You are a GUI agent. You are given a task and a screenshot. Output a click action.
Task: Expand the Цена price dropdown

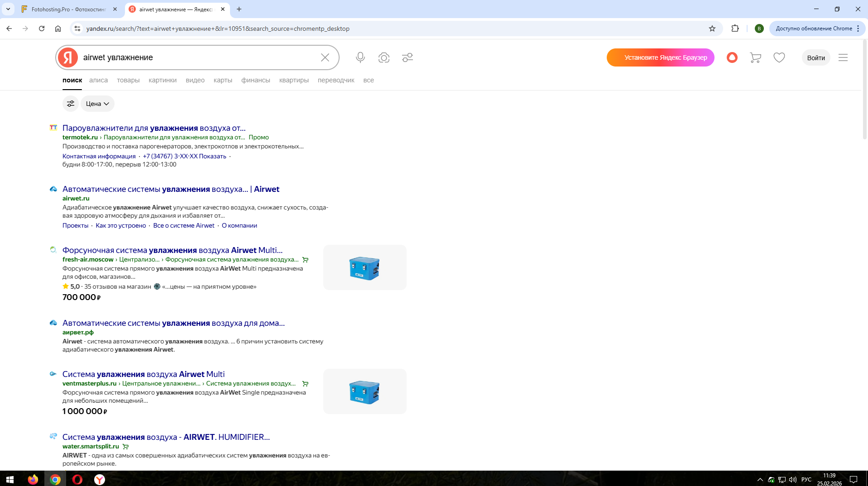point(97,104)
